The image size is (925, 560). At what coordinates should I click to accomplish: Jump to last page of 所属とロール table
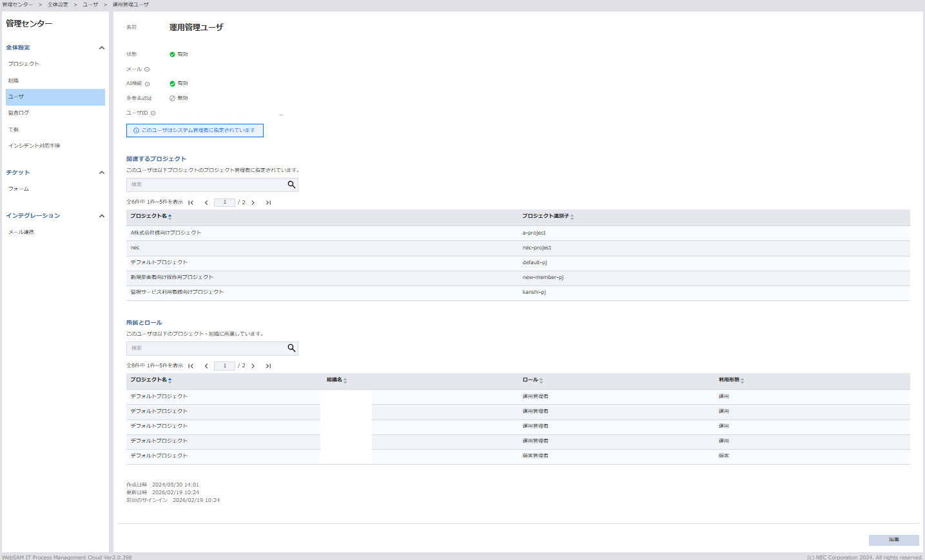click(x=268, y=366)
